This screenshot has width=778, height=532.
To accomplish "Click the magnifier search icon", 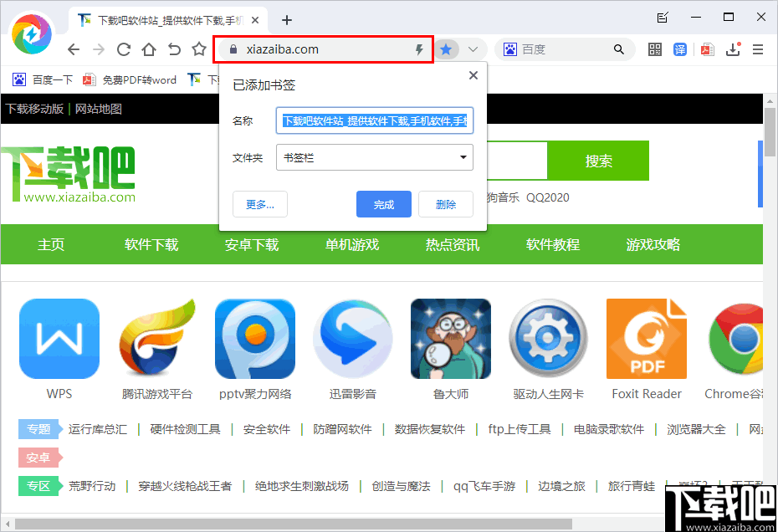I will (x=618, y=49).
